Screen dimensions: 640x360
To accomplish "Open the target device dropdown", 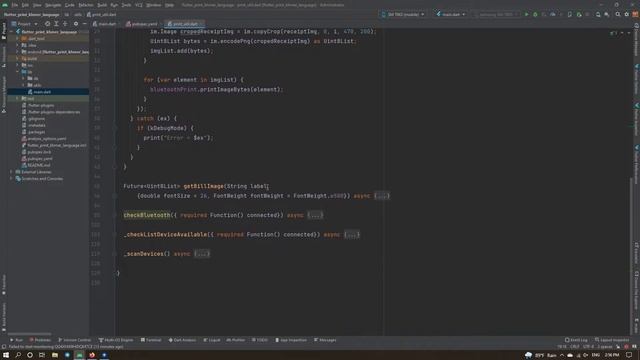I will click(x=403, y=14).
